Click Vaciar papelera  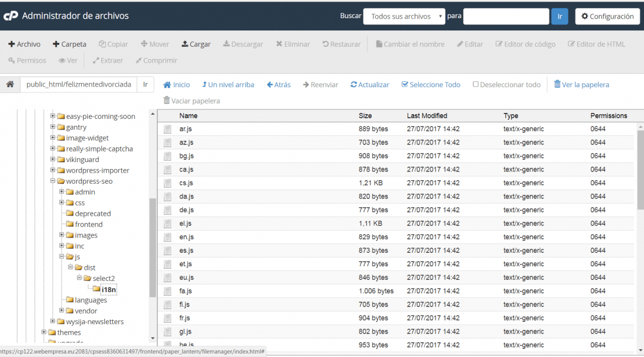coord(191,101)
